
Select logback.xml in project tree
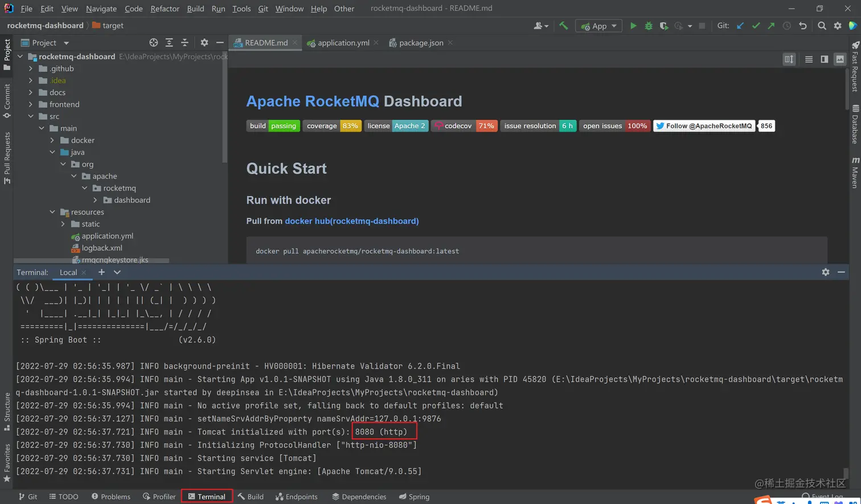(101, 248)
